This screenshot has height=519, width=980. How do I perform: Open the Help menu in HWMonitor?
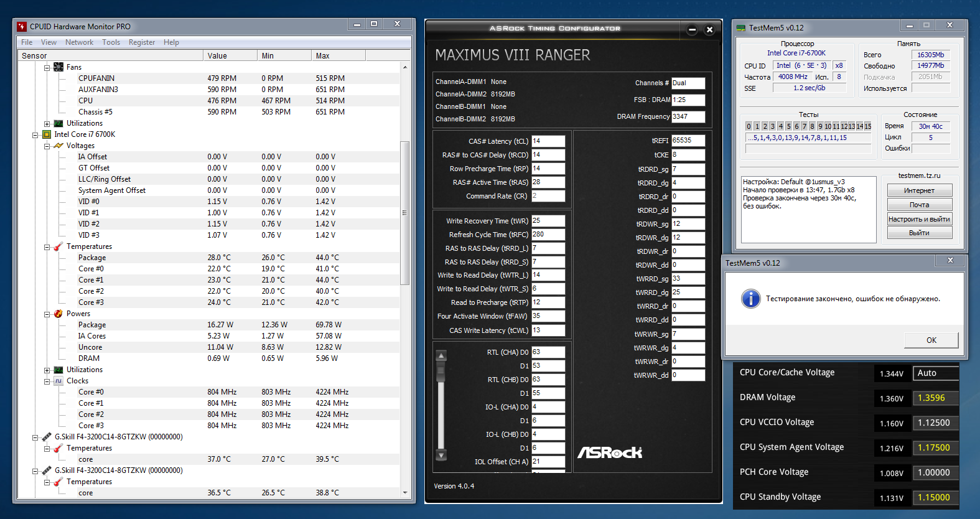point(171,42)
